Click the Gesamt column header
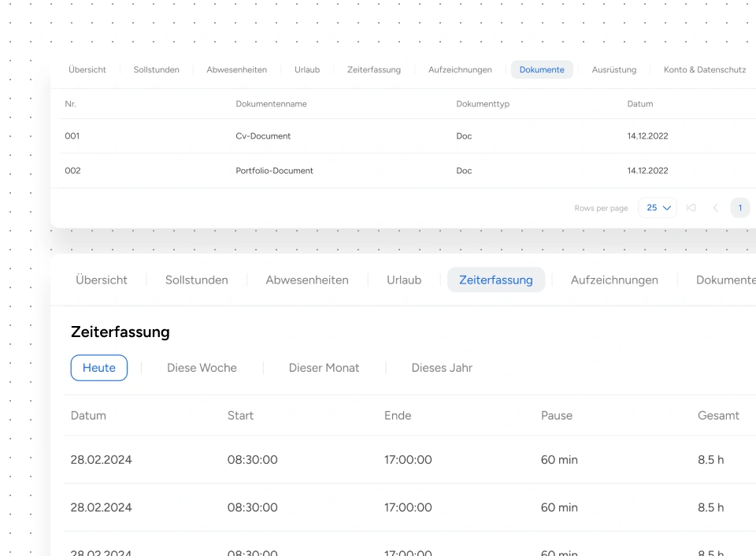Image resolution: width=756 pixels, height=556 pixels. coord(718,416)
